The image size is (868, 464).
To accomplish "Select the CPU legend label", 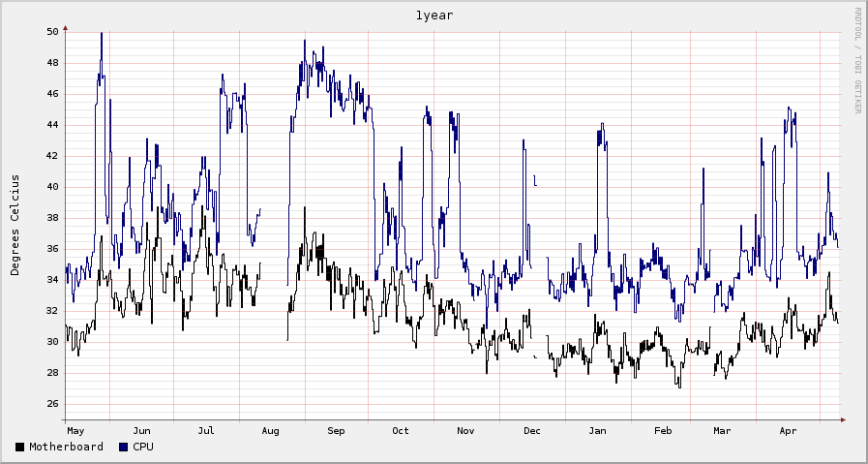I will coord(143,448).
